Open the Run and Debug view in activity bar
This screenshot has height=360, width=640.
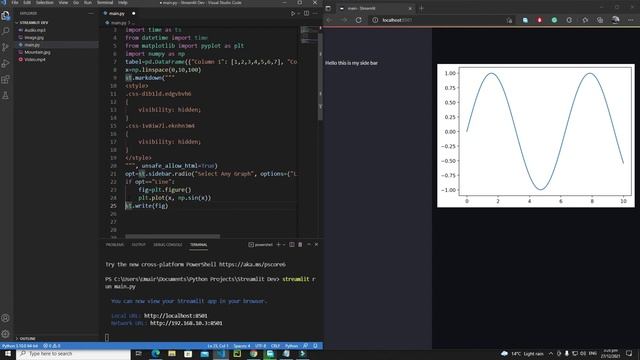point(6,63)
